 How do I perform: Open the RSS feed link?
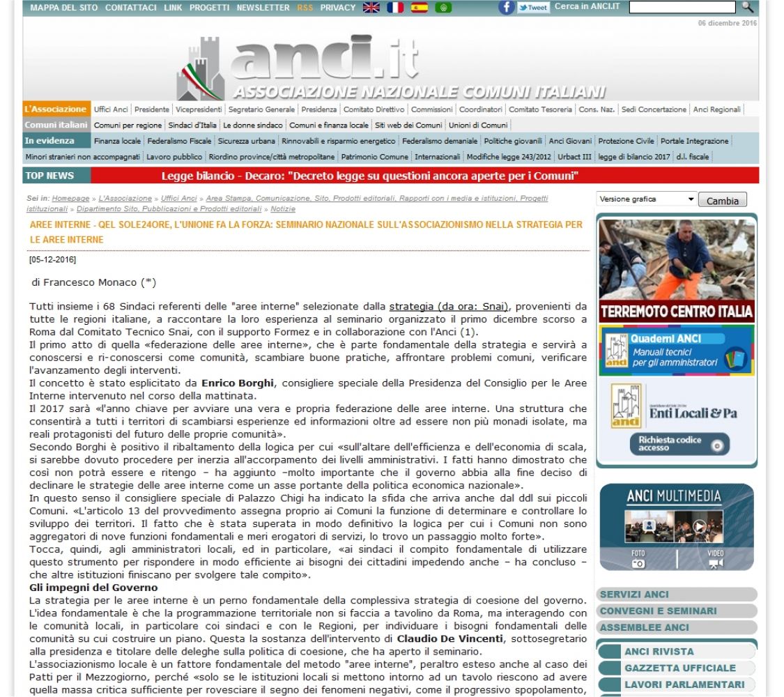coord(305,8)
